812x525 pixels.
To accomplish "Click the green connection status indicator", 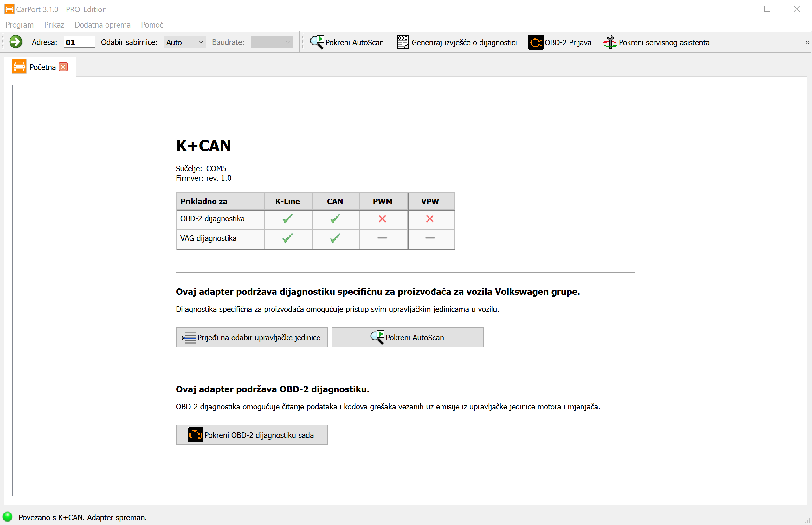I will (7, 516).
